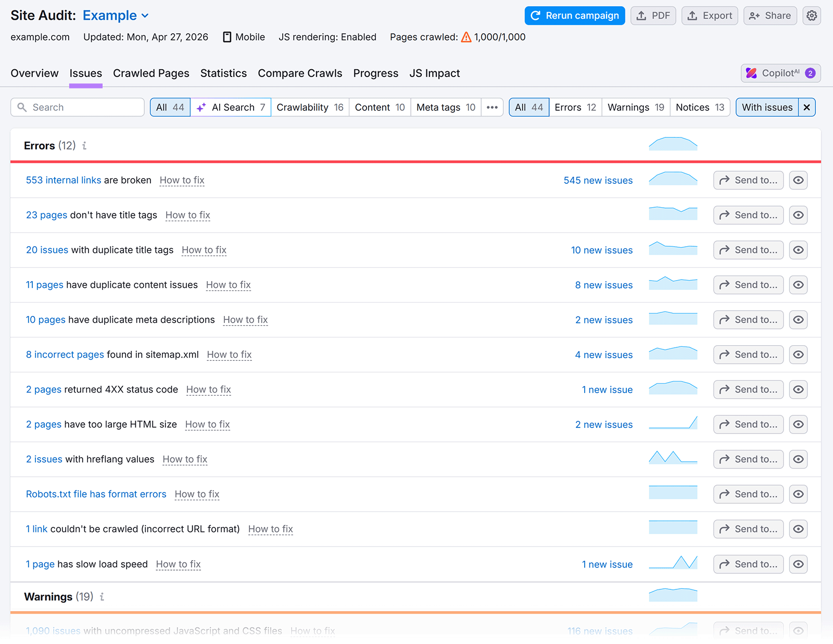Filter issues by Meta tags
This screenshot has width=833, height=644.
click(446, 107)
